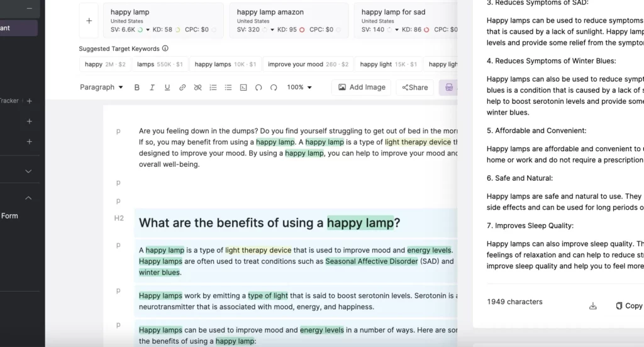
Task: Click highlighted 'type of light' phrase
Action: pos(268,295)
